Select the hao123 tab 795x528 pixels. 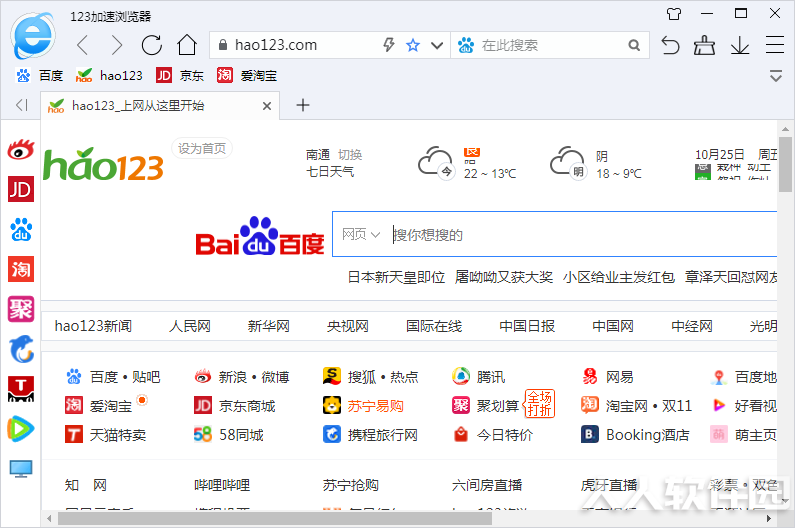tap(159, 105)
